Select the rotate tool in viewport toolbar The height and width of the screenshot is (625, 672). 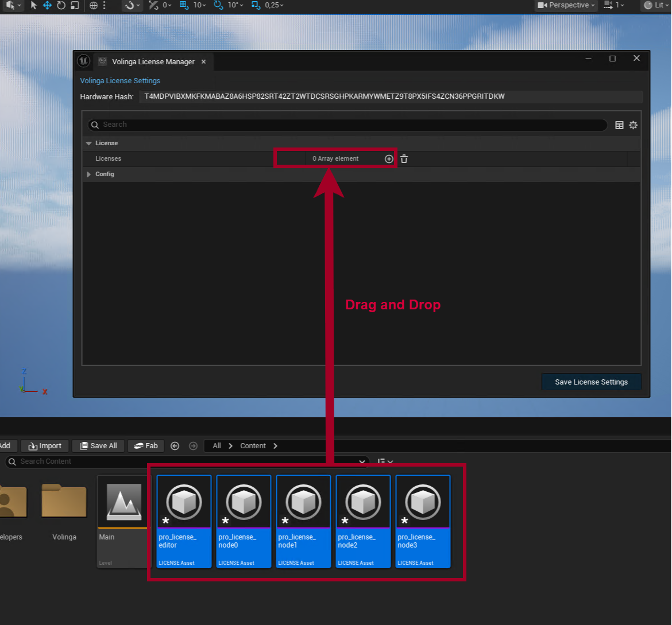tap(61, 5)
